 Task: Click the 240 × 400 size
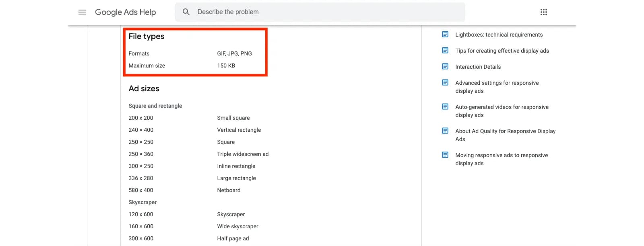[x=141, y=130]
